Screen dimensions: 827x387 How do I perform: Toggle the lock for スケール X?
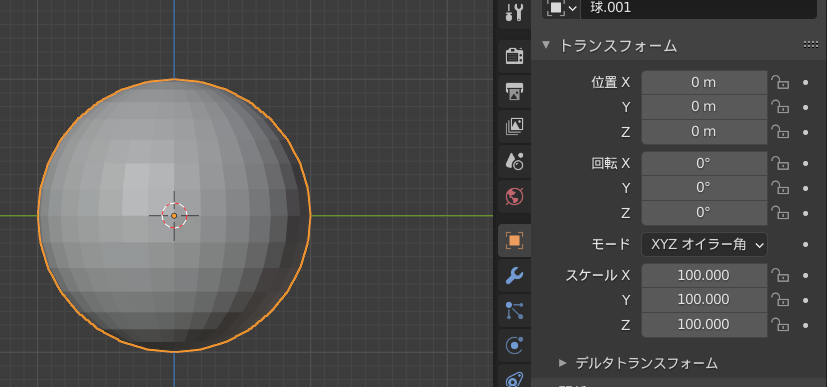(x=780, y=275)
